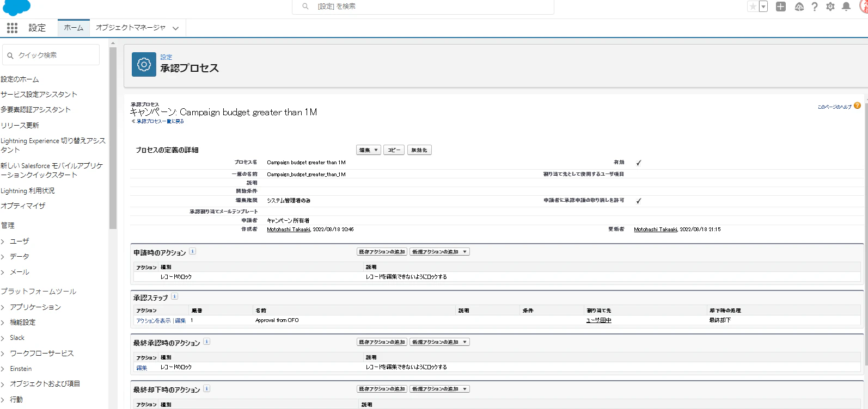This screenshot has height=409, width=868.
Task: Open the help question mark icon
Action: 815,7
